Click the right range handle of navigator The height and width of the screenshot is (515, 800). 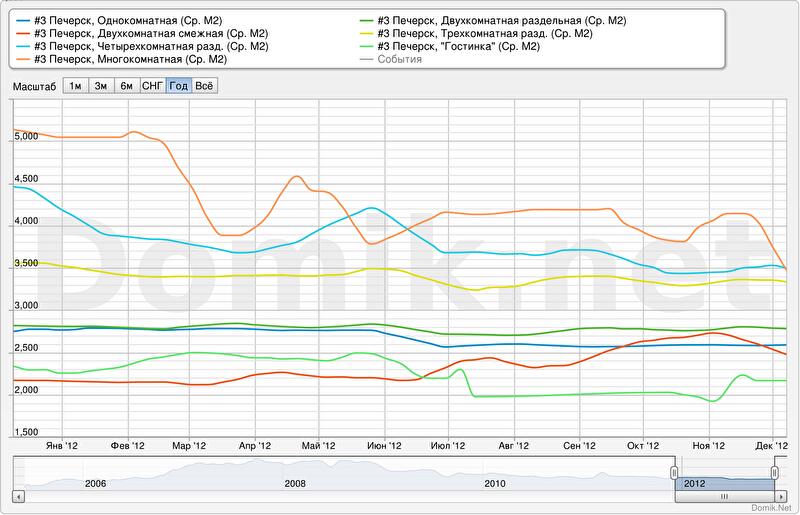[774, 472]
